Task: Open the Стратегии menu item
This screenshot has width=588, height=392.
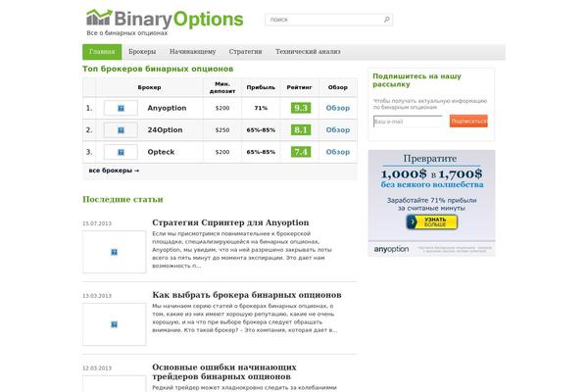Action: pyautogui.click(x=245, y=52)
